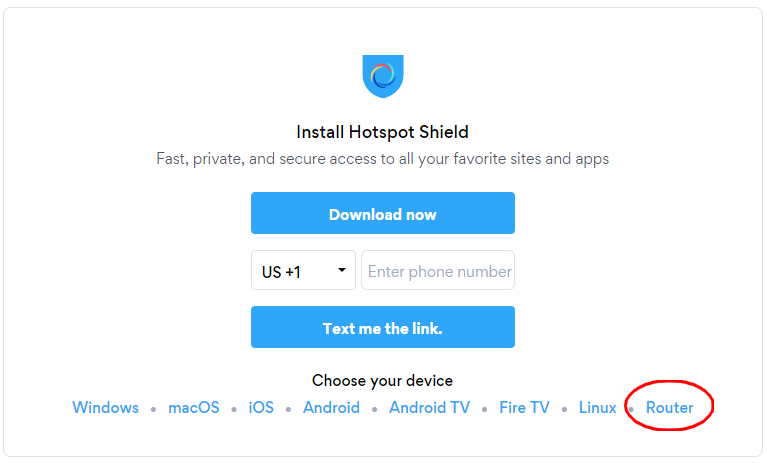Viewport: 767px width, 463px height.
Task: Open the Linux device link
Action: coord(597,408)
